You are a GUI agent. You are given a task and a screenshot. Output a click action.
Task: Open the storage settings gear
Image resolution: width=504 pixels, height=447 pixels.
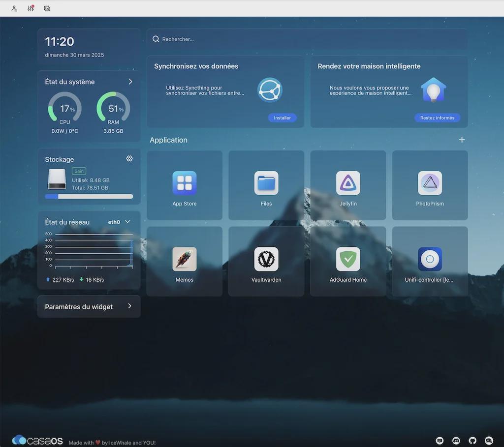pyautogui.click(x=129, y=159)
